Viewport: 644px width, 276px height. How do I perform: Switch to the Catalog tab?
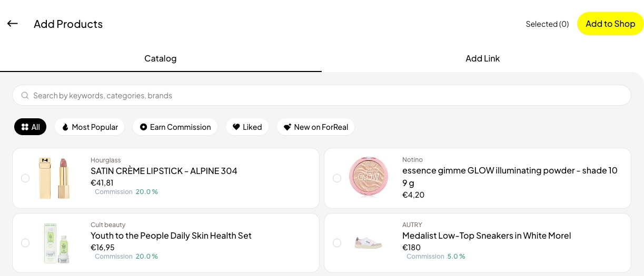(x=161, y=58)
